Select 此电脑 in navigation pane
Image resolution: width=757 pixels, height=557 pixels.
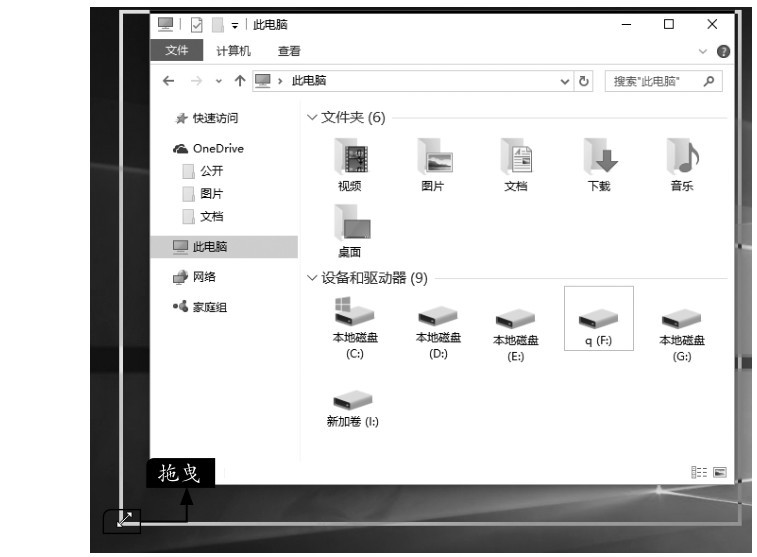(x=224, y=247)
